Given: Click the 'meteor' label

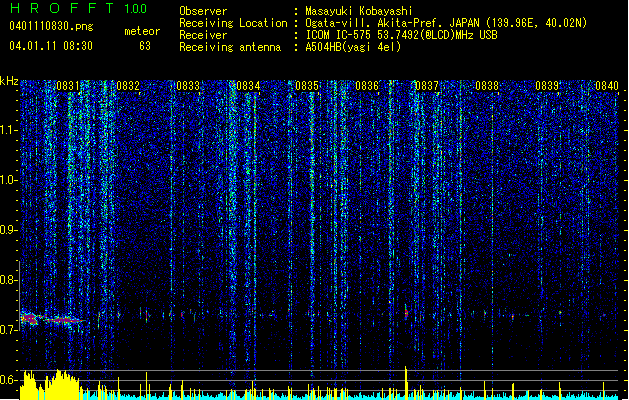Looking at the screenshot, I should [x=142, y=31].
